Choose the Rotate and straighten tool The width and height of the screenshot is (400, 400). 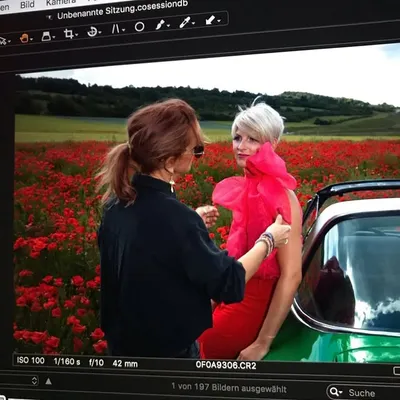(92, 32)
